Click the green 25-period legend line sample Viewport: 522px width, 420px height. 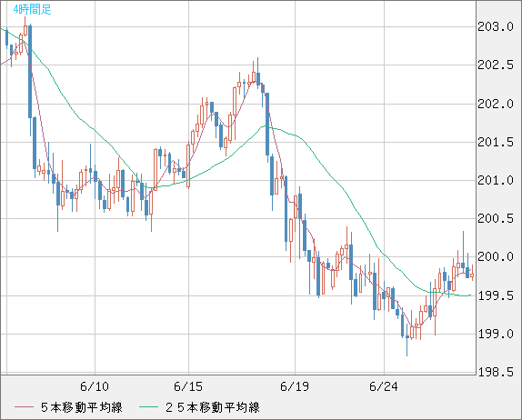(148, 407)
